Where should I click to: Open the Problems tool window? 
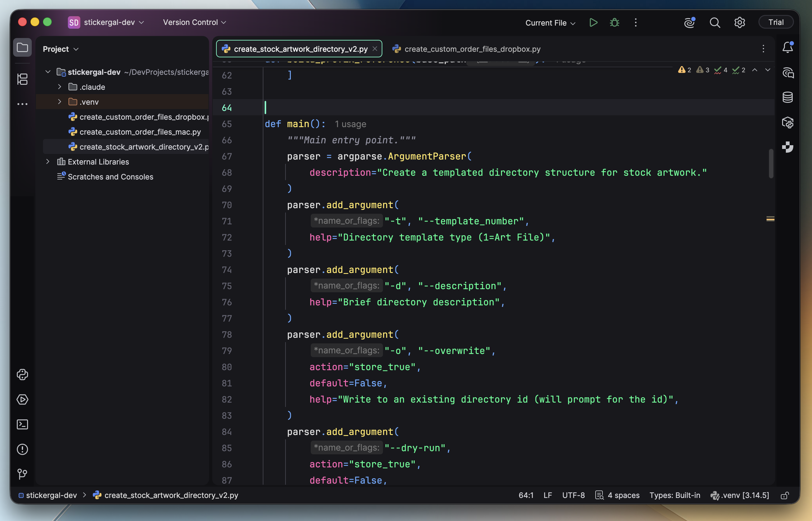click(22, 449)
